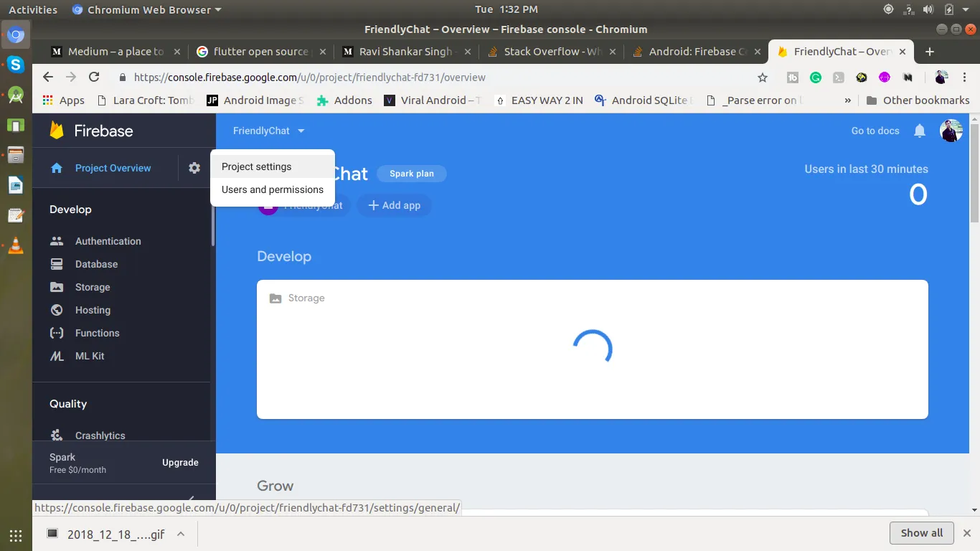Viewport: 980px width, 551px height.
Task: Reload the current page
Action: pyautogui.click(x=94, y=77)
